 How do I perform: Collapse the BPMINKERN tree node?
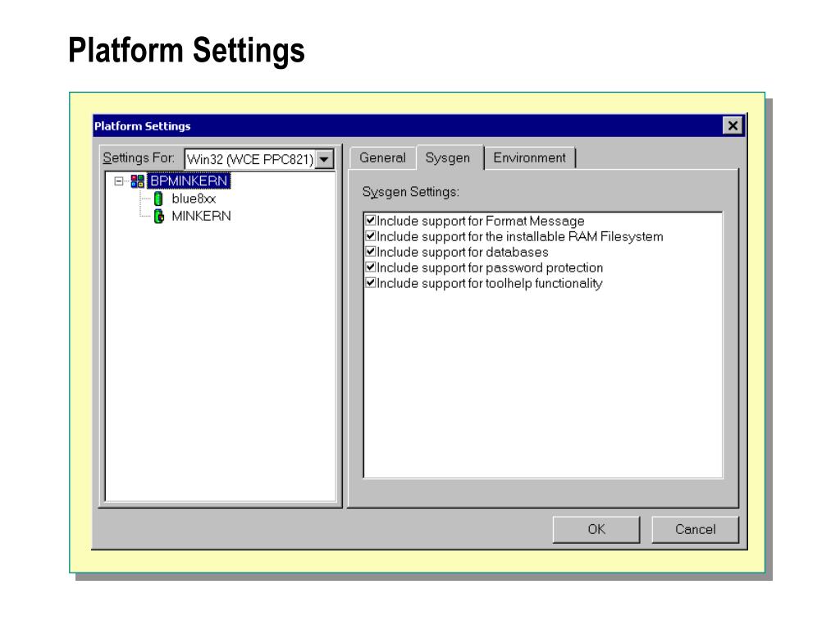click(119, 181)
